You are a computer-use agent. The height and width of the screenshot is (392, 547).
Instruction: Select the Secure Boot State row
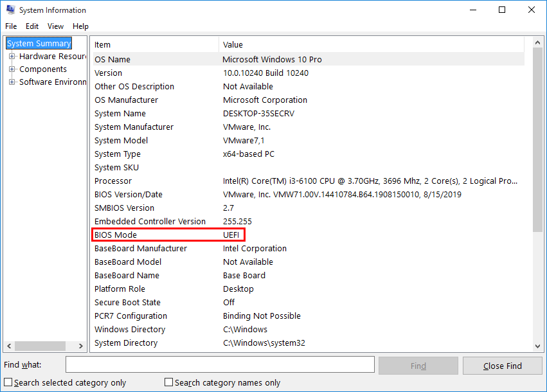point(309,303)
